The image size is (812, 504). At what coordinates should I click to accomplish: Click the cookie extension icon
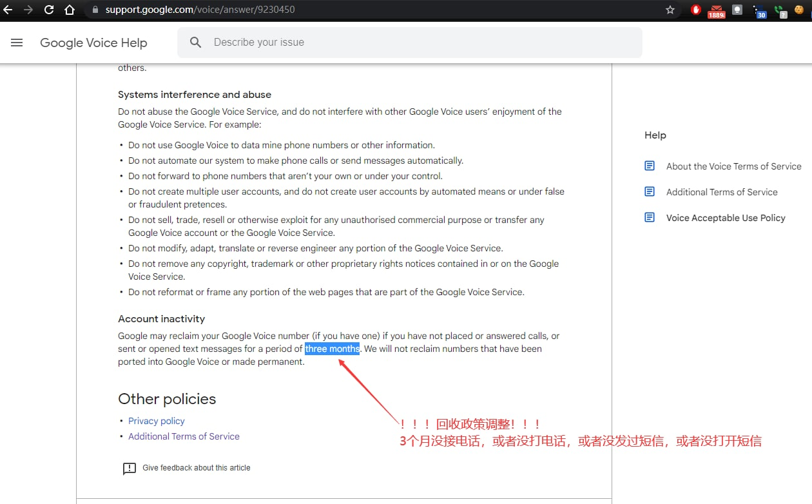800,10
